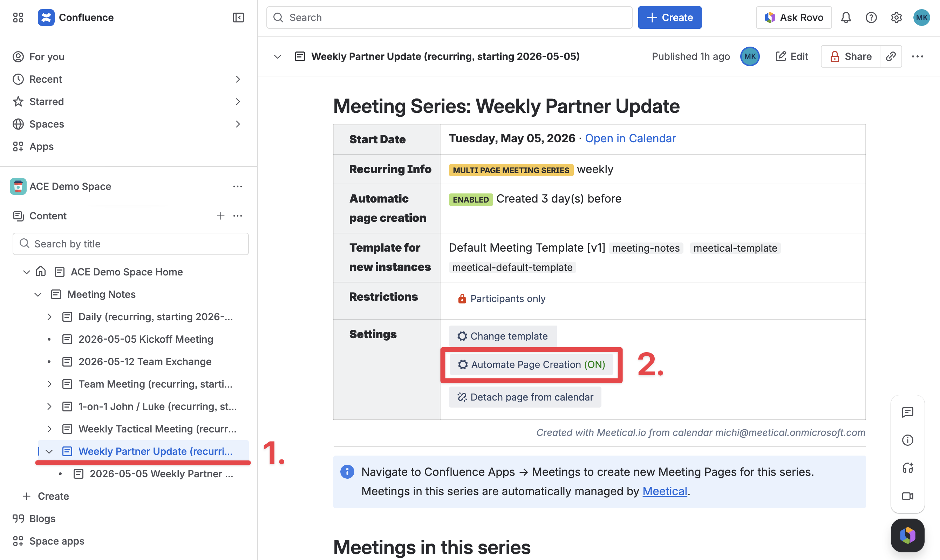Open the page details info icon
Image resolution: width=940 pixels, height=560 pixels.
point(907,440)
